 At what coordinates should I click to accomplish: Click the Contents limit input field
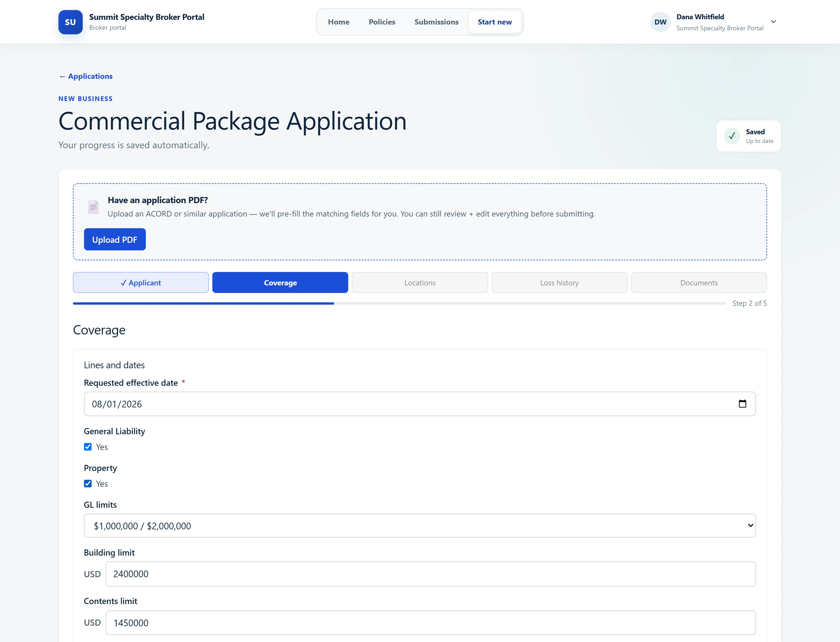pyautogui.click(x=430, y=623)
